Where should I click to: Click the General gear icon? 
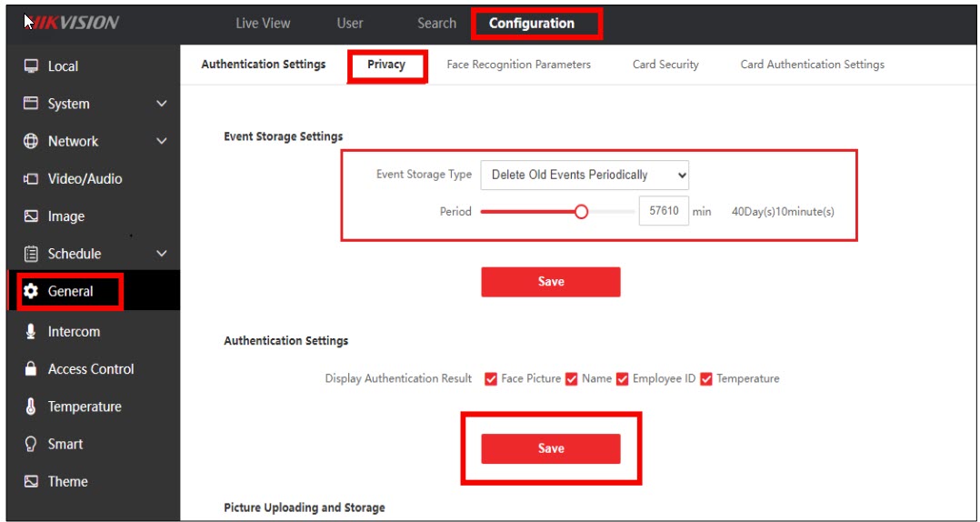pos(31,292)
